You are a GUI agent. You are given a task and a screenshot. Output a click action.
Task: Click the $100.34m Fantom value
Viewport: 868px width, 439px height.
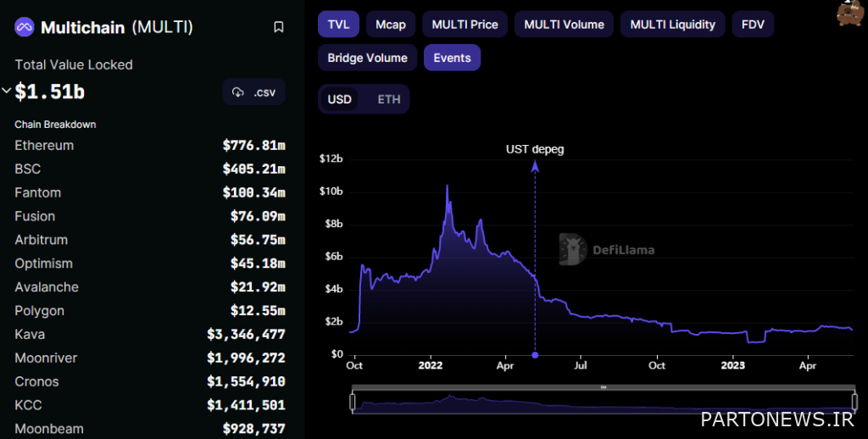[254, 192]
